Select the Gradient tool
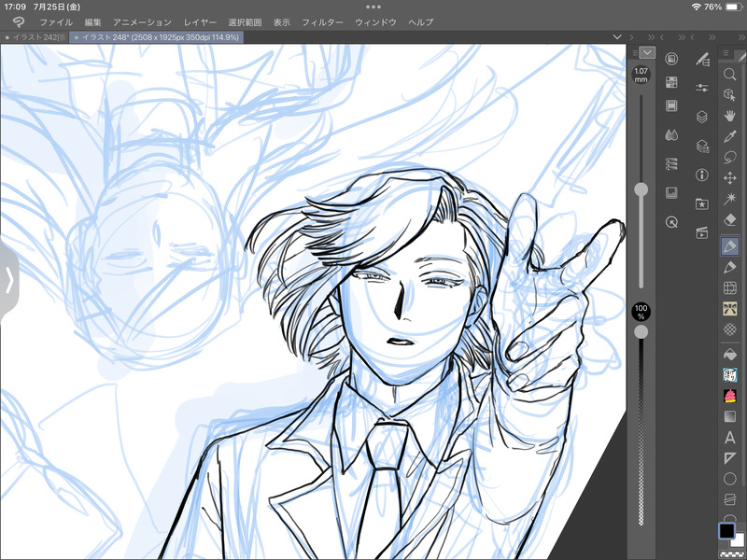747x560 pixels. coord(729,416)
